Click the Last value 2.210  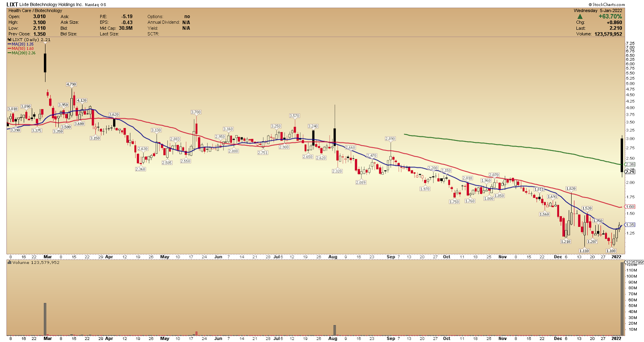(616, 28)
